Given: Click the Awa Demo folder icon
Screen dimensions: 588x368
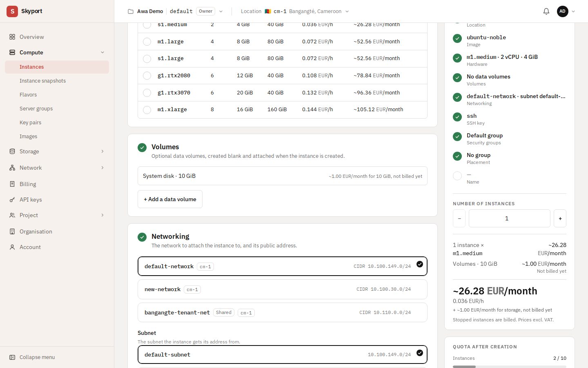Looking at the screenshot, I should click(x=131, y=11).
